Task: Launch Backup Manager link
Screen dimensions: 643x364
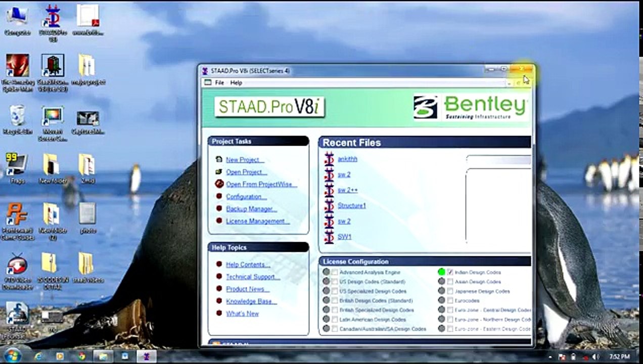Action: (x=251, y=209)
